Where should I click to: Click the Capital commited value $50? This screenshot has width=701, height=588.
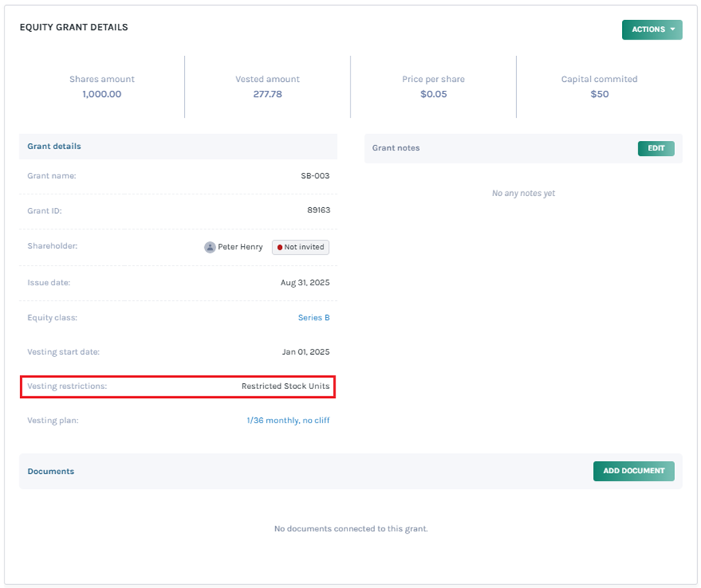point(599,94)
